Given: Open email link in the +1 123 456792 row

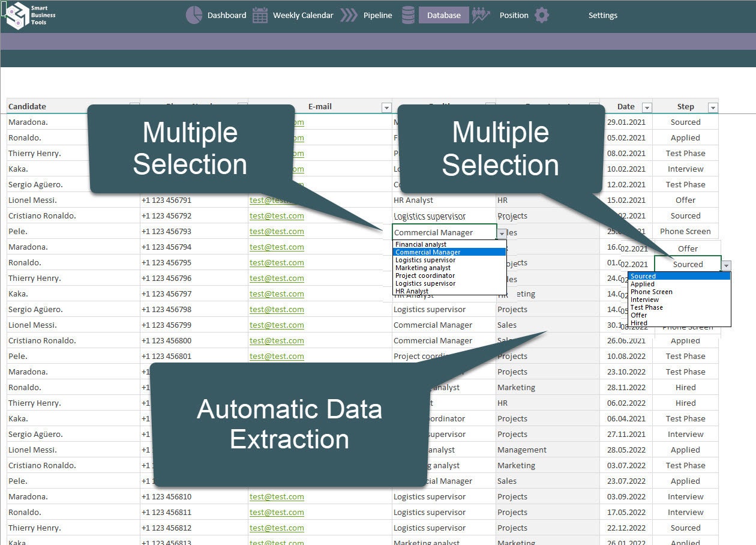Looking at the screenshot, I should [x=277, y=216].
